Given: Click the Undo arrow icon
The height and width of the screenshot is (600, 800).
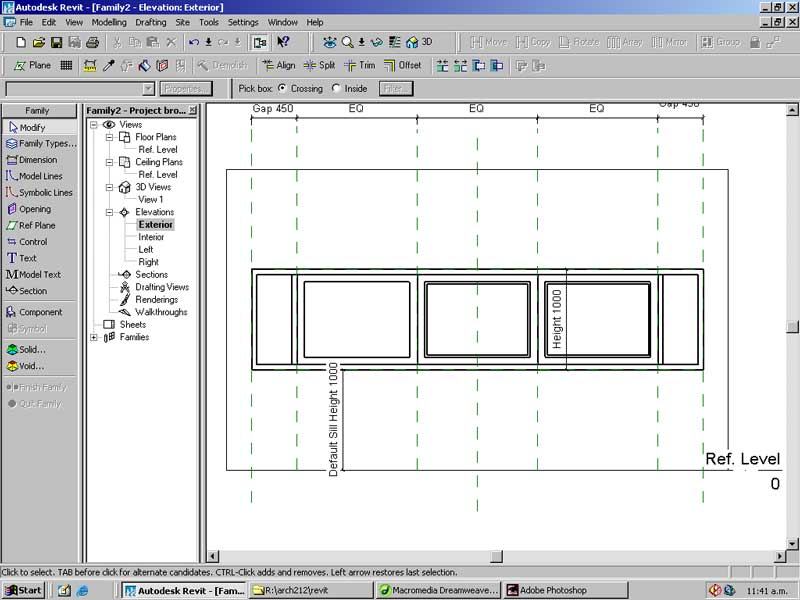Looking at the screenshot, I should click(x=194, y=43).
